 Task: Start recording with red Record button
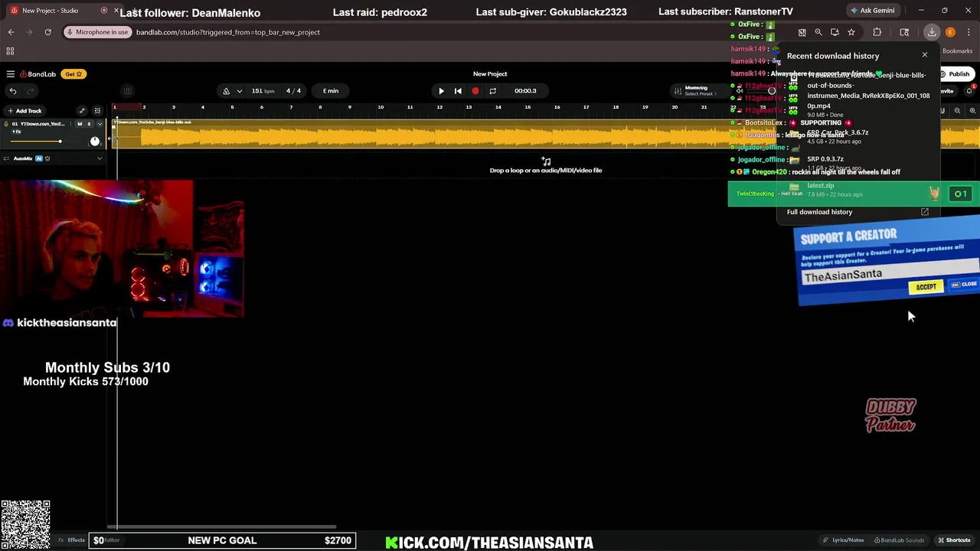(475, 91)
